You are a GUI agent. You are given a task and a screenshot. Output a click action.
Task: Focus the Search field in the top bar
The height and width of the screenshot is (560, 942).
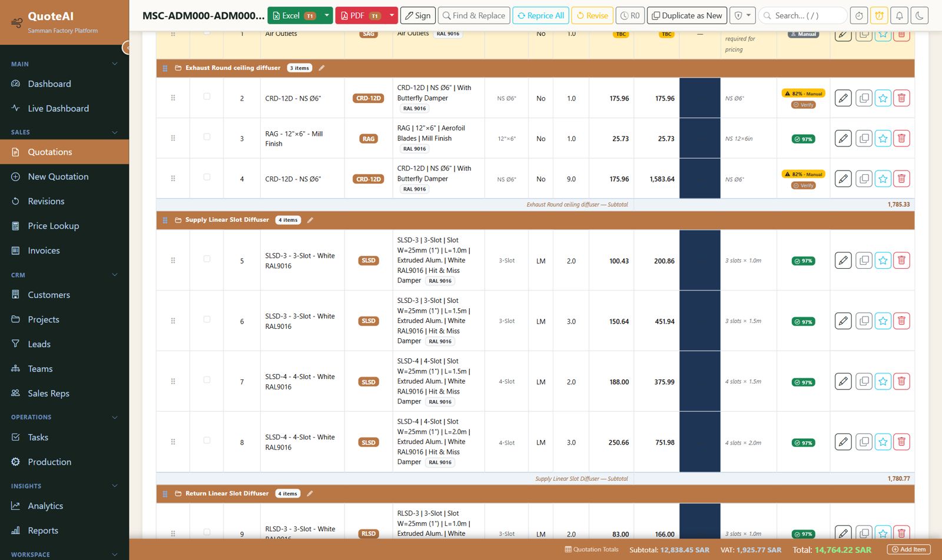click(x=803, y=16)
